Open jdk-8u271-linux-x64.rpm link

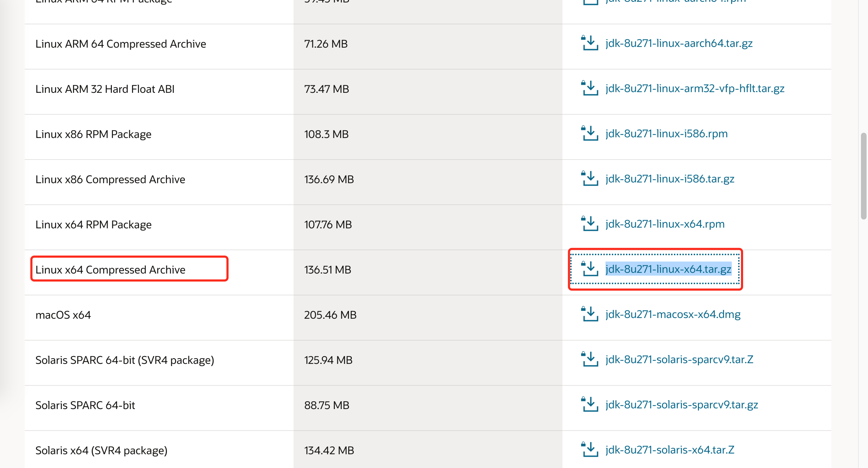(x=665, y=224)
